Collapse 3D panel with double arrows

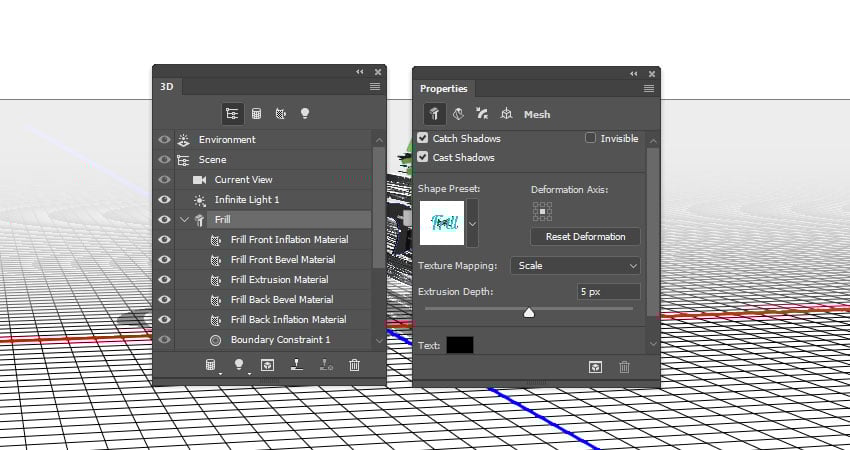360,72
